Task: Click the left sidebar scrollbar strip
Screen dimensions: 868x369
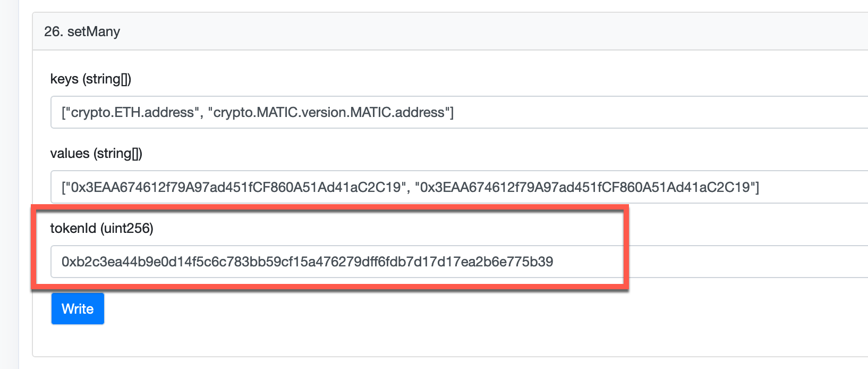Action: click(7, 186)
